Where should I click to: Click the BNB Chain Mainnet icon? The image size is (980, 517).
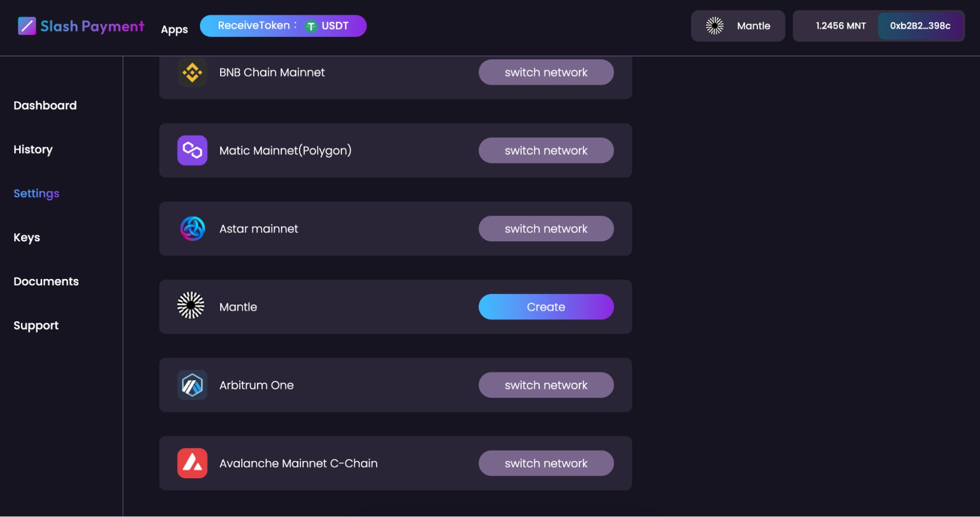coord(192,72)
